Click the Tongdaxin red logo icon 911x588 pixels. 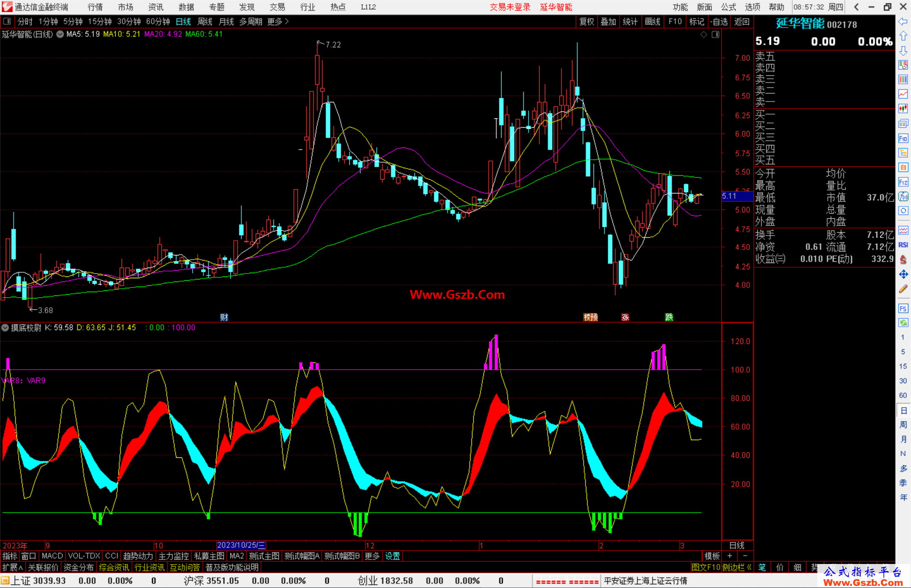coord(7,7)
